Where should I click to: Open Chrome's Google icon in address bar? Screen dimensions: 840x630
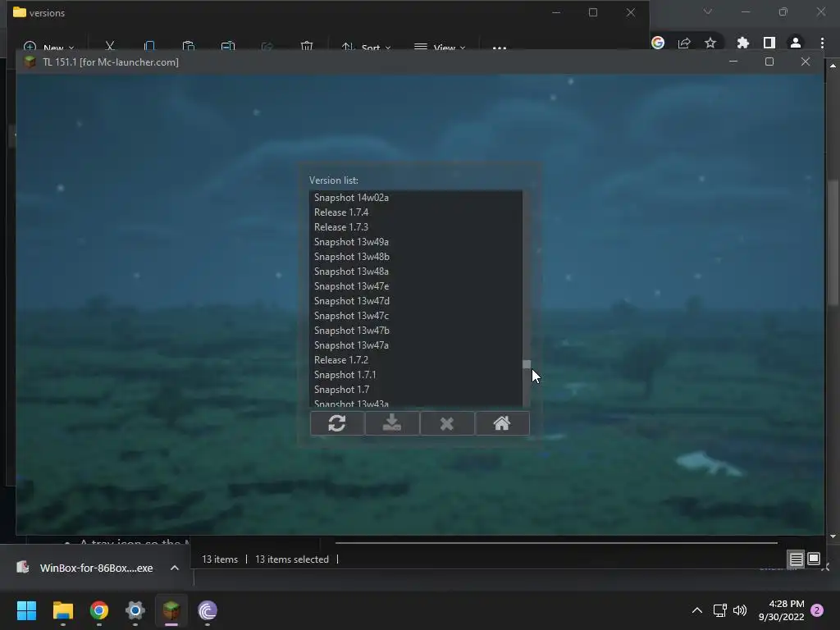tap(658, 43)
